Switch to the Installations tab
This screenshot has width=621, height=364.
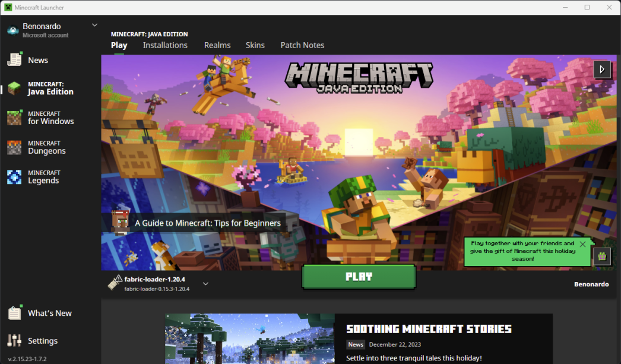pos(165,45)
